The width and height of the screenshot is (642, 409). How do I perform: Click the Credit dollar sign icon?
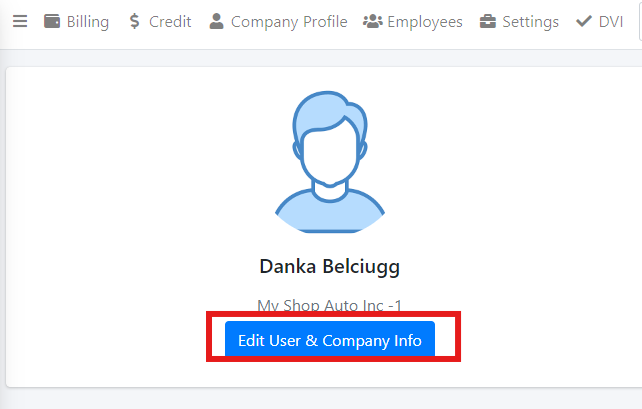(x=134, y=21)
